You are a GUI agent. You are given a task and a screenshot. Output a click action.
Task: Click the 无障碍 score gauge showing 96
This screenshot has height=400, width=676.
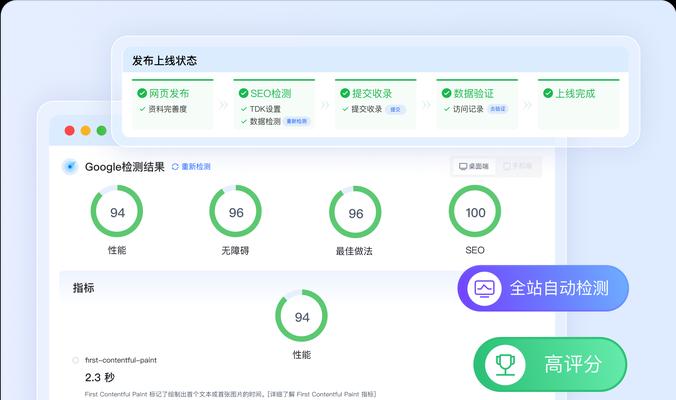point(235,211)
